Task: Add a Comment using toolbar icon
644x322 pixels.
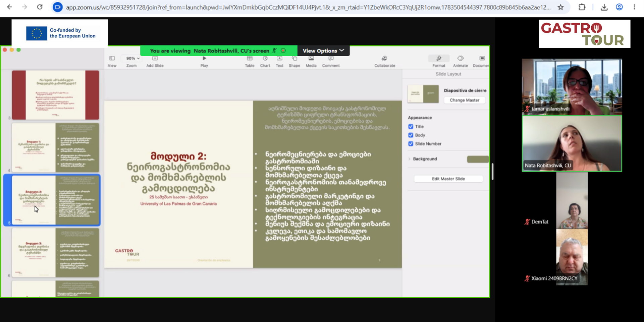Action: point(331,59)
